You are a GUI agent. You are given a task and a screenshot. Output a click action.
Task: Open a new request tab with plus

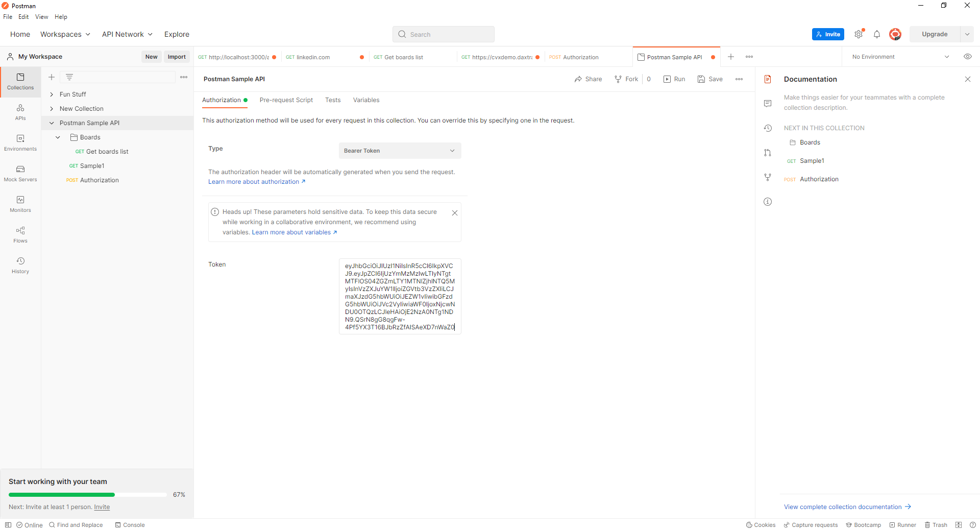[x=731, y=57]
